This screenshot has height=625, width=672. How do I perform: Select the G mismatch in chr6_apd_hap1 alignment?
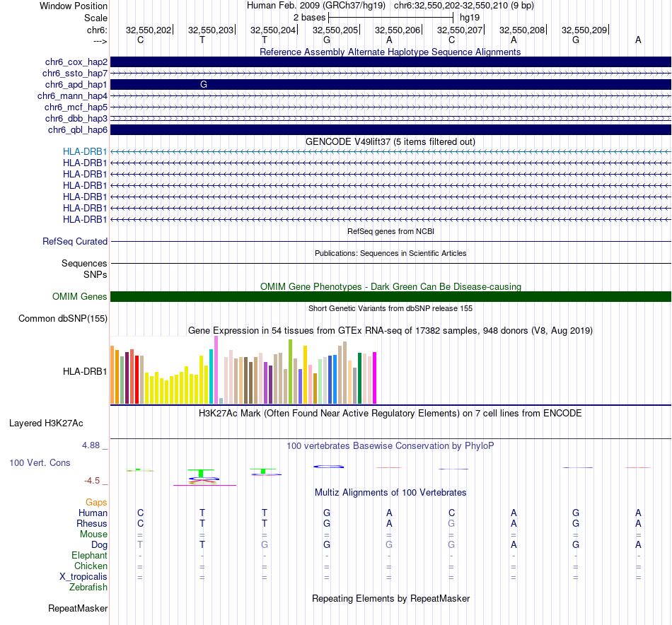pos(204,84)
